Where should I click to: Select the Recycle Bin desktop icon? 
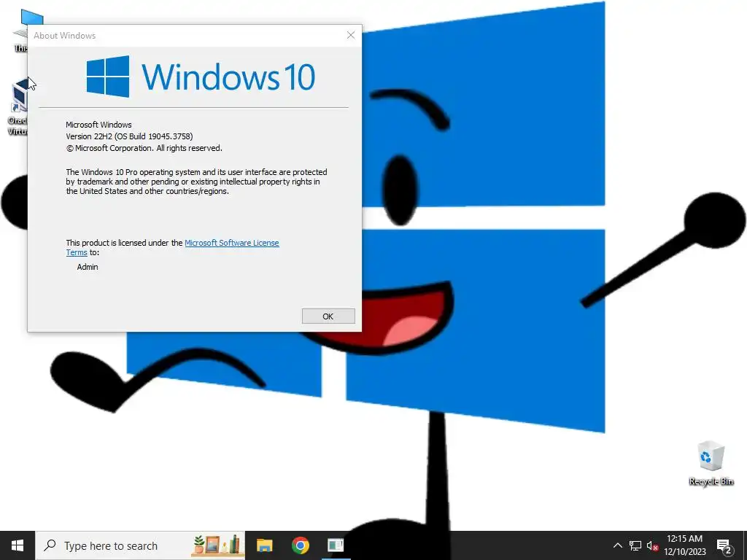tap(711, 463)
